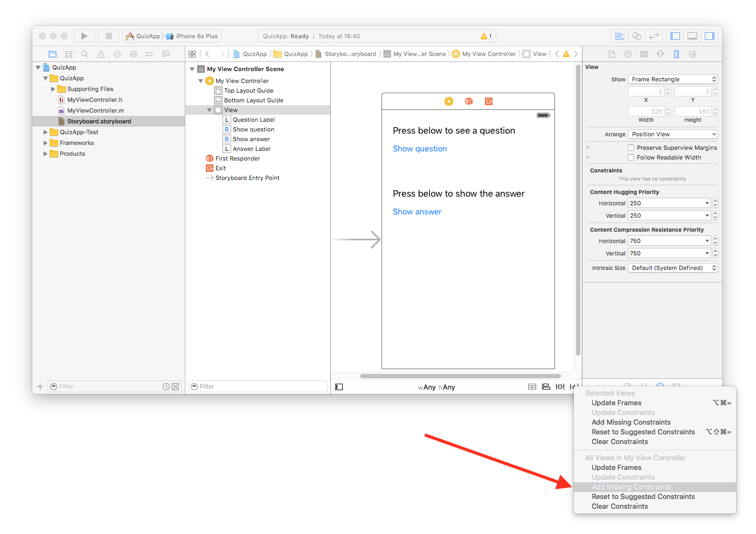Screen dimensions: 756x534
Task: Open the Size inspector ruler icon
Action: pyautogui.click(x=676, y=54)
